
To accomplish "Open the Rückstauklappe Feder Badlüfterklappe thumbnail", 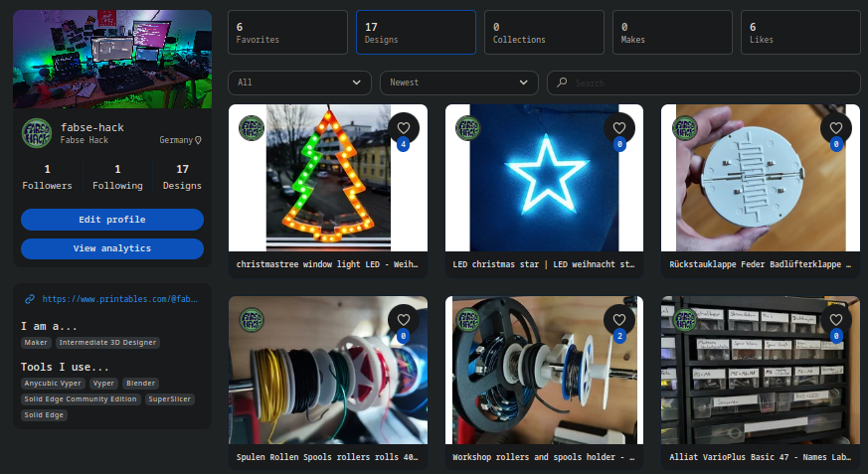I will (x=761, y=178).
